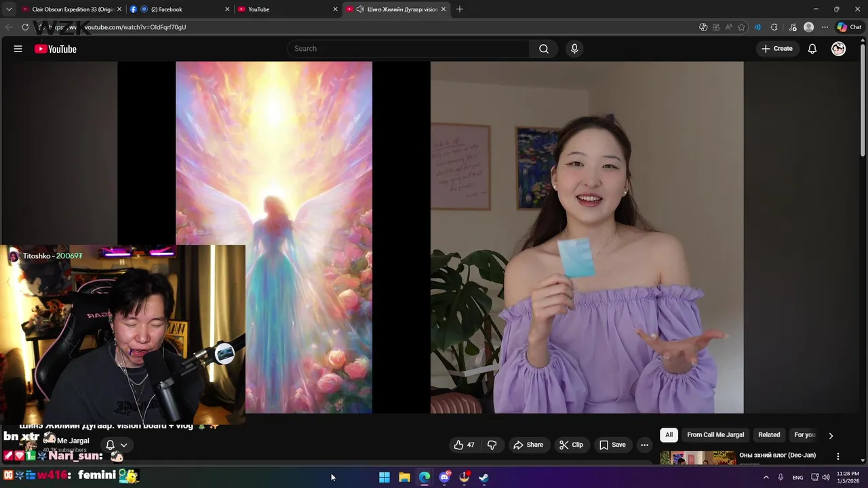Image resolution: width=868 pixels, height=488 pixels.
Task: Open Copilot Chat
Action: click(849, 27)
